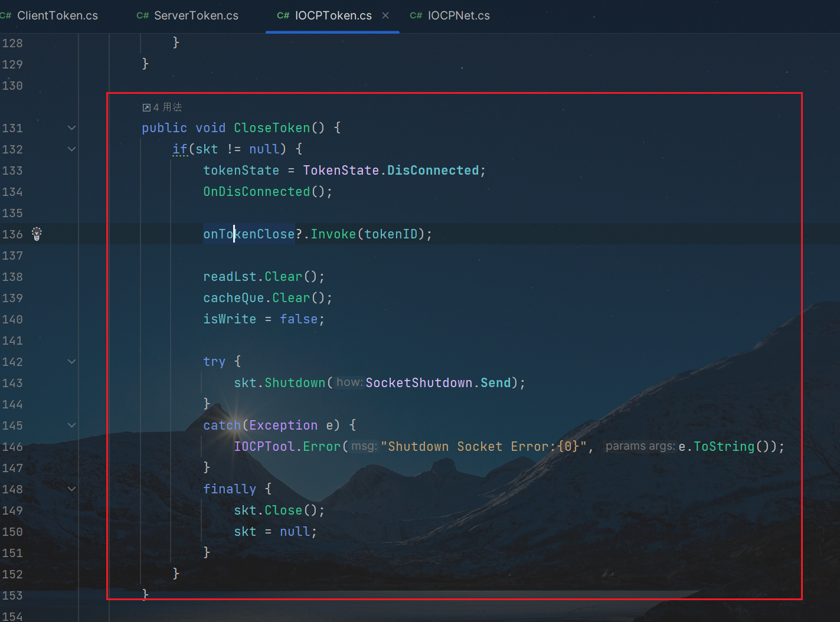The image size is (840, 622).
Task: Click SocketShutdown in the Shutdown call
Action: pyautogui.click(x=419, y=383)
